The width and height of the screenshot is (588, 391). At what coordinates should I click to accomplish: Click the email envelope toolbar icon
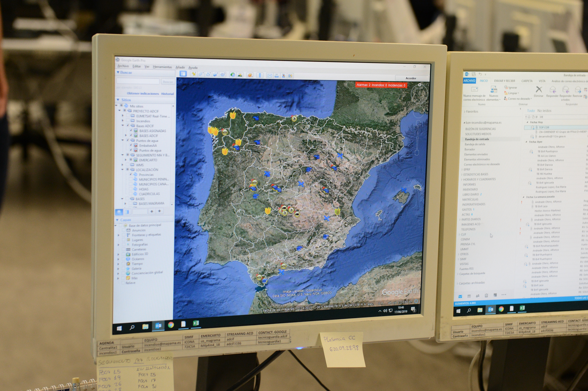coord(270,76)
